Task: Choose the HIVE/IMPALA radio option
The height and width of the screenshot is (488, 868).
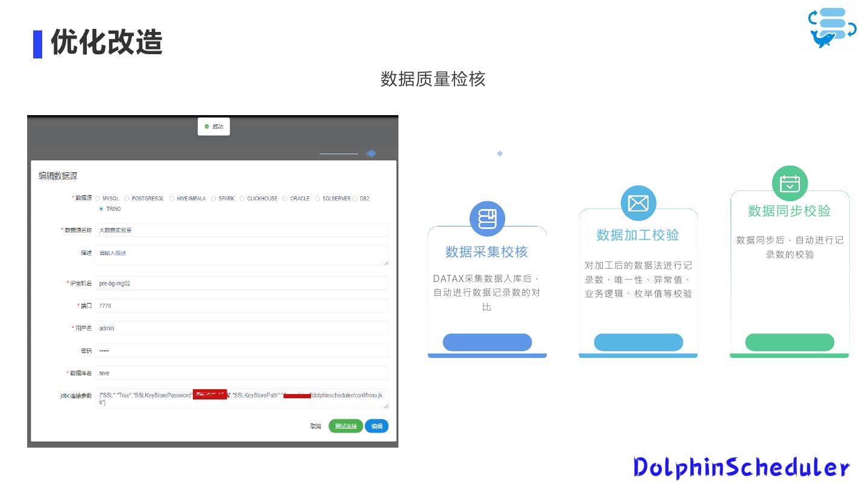Action: pos(172,198)
